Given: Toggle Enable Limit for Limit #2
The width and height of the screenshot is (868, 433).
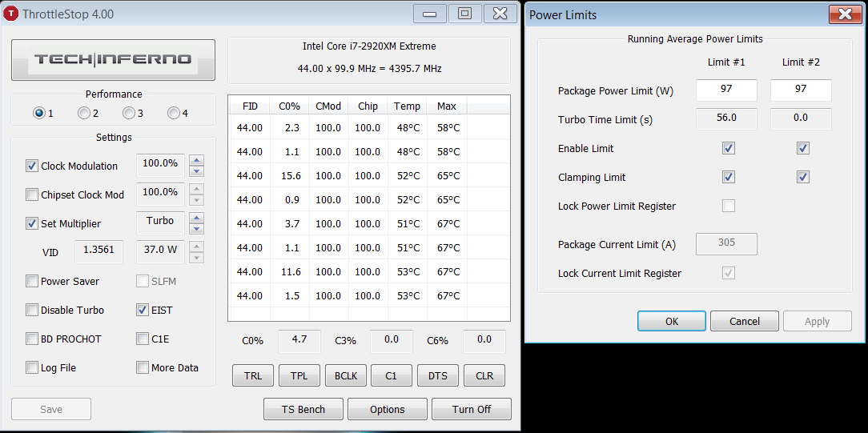Looking at the screenshot, I should [802, 148].
